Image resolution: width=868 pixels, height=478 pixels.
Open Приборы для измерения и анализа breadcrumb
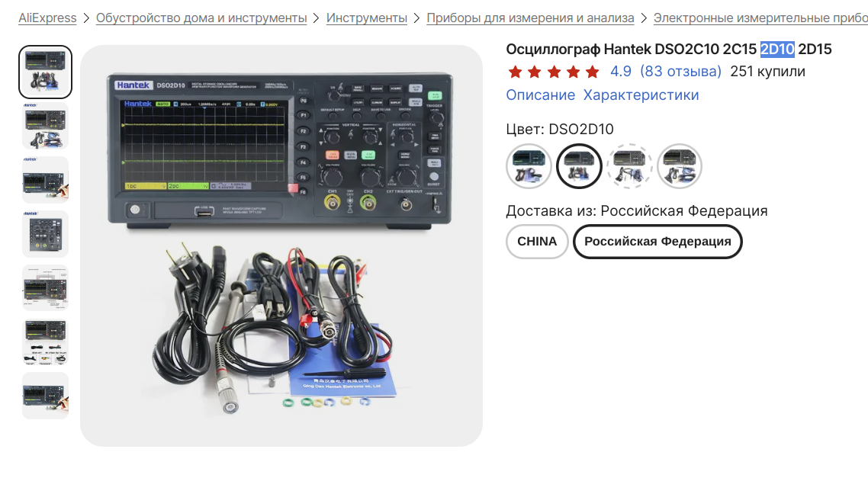pos(530,18)
